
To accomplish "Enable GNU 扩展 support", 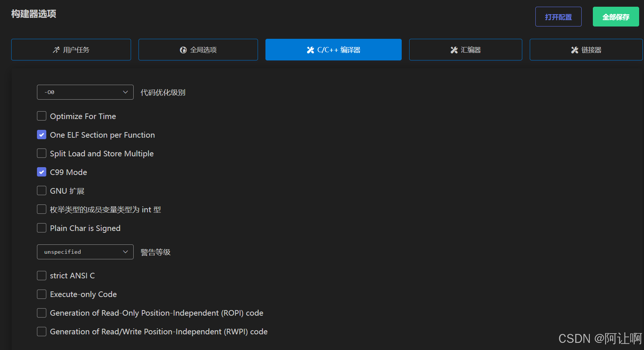I will [x=41, y=191].
